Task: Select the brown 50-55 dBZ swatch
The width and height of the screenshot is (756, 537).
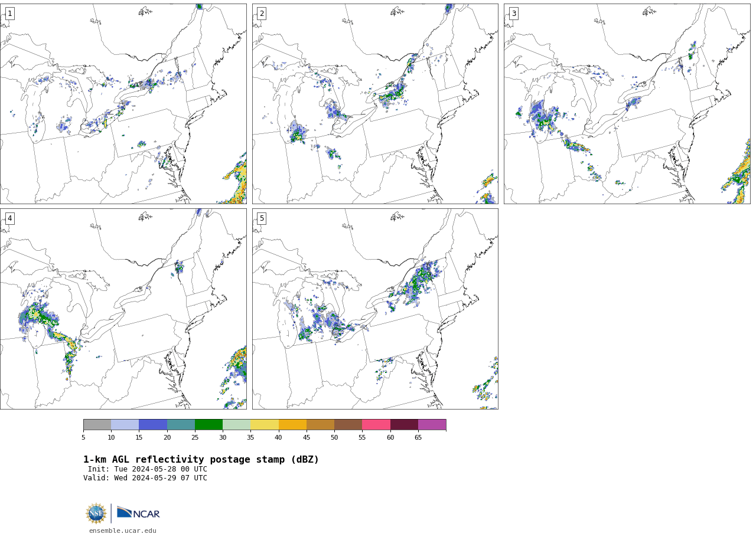Action: click(348, 425)
